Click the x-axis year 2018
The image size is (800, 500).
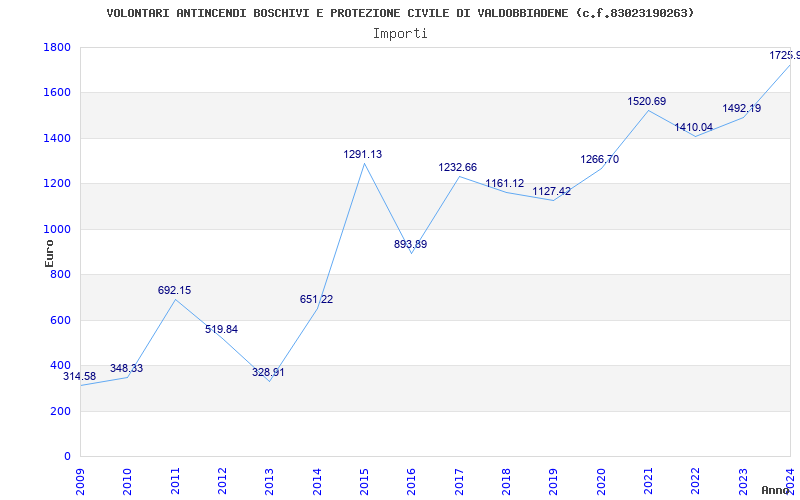pos(506,481)
